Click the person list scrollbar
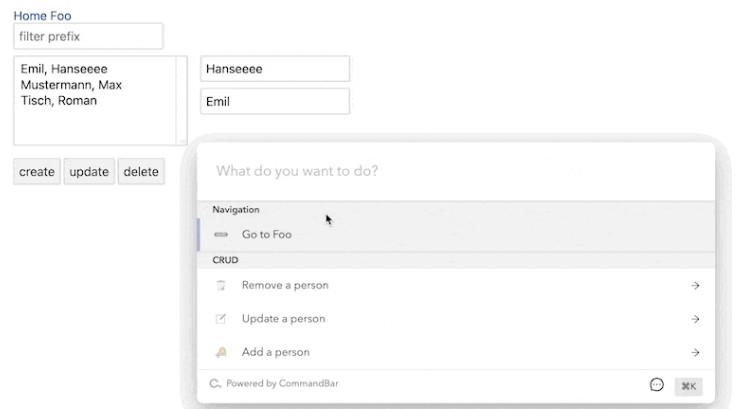Viewport: 756px width, 409px height. pos(182,100)
